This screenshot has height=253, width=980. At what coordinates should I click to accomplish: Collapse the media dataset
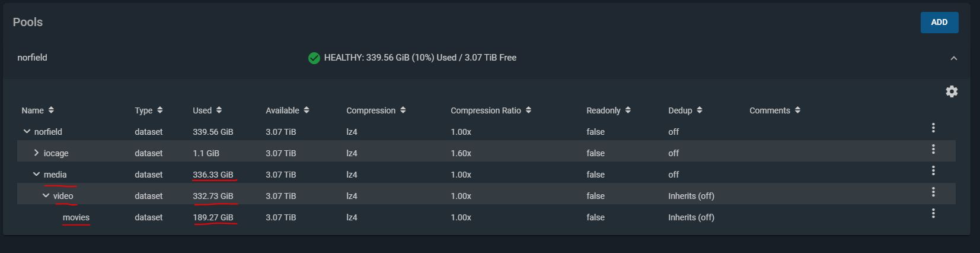click(36, 174)
